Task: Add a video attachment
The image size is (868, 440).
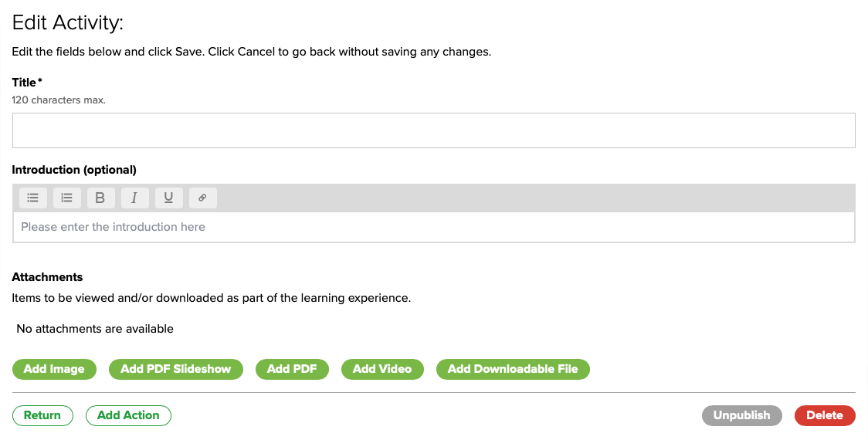Action: click(382, 369)
